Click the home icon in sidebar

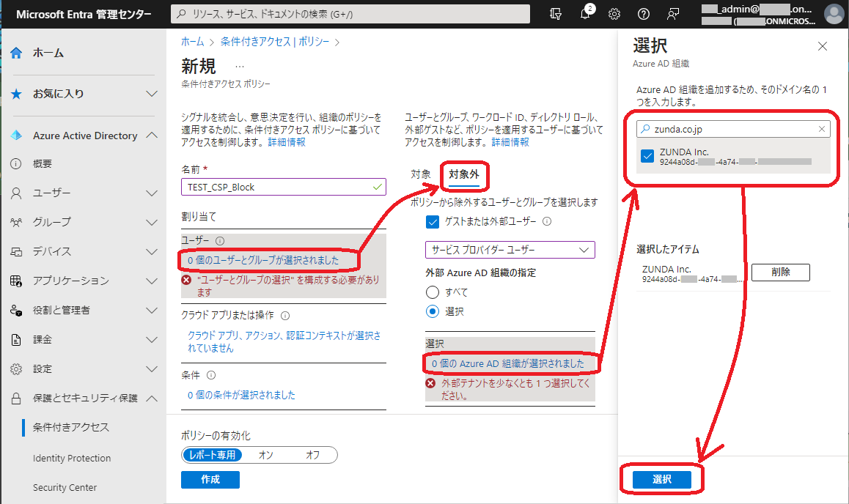point(16,53)
